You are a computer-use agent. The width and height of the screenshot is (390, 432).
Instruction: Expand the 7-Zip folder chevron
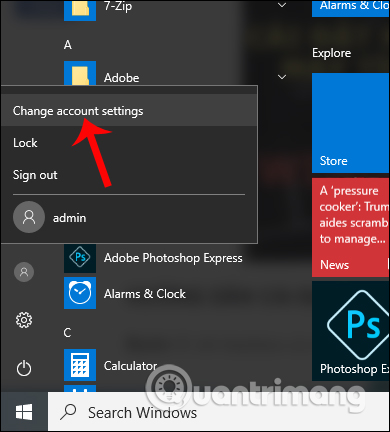pyautogui.click(x=282, y=5)
